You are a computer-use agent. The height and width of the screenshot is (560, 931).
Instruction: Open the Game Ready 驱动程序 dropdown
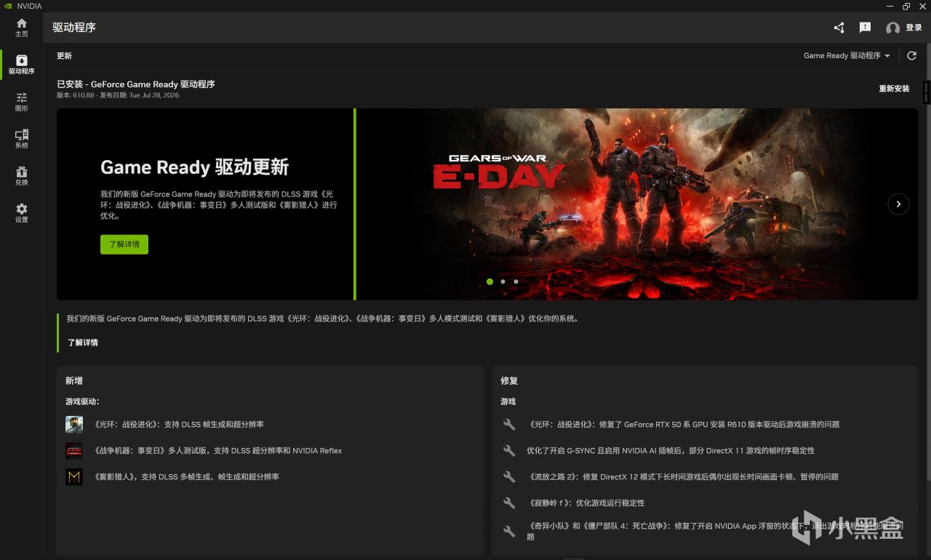(847, 55)
